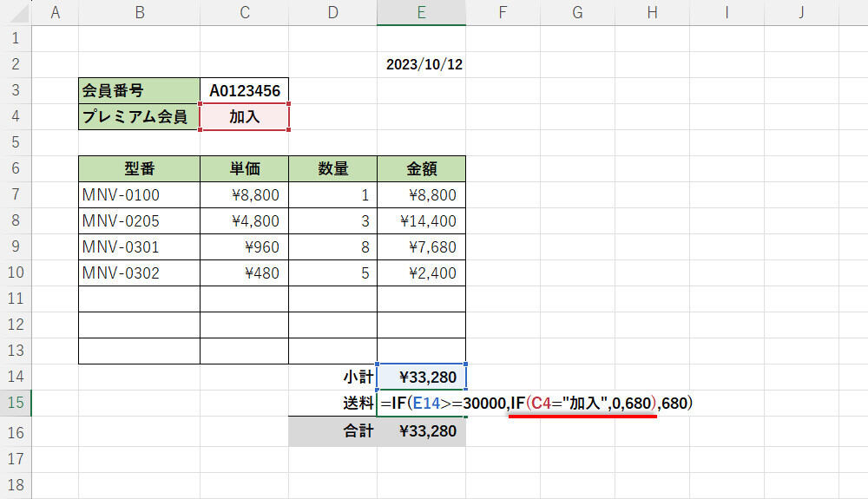Click model number MNV-0302
868x499 pixels.
pos(140,272)
